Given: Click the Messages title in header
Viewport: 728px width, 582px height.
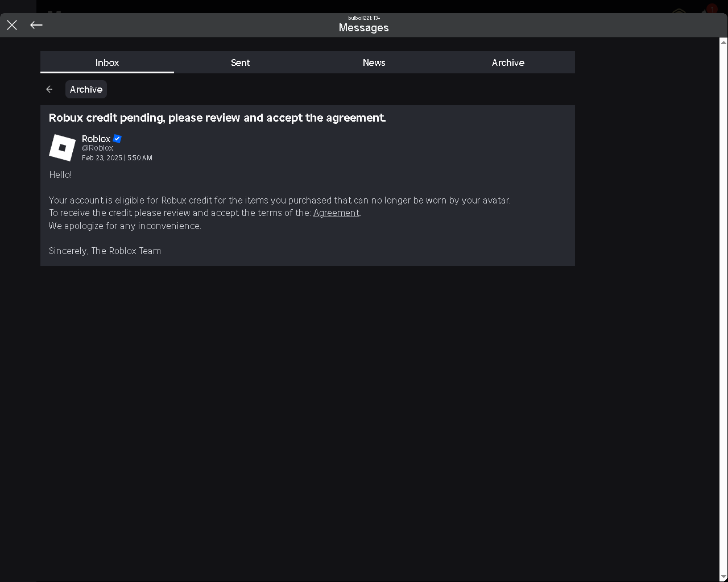Looking at the screenshot, I should [x=364, y=27].
